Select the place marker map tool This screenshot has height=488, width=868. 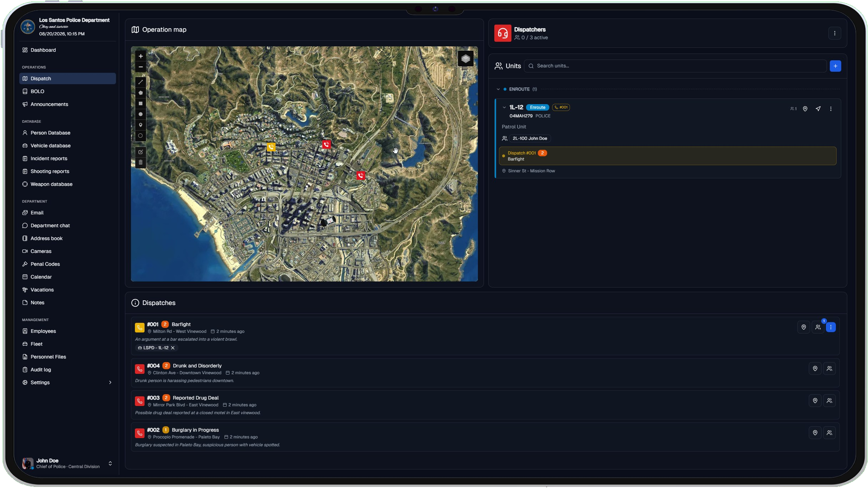(141, 125)
